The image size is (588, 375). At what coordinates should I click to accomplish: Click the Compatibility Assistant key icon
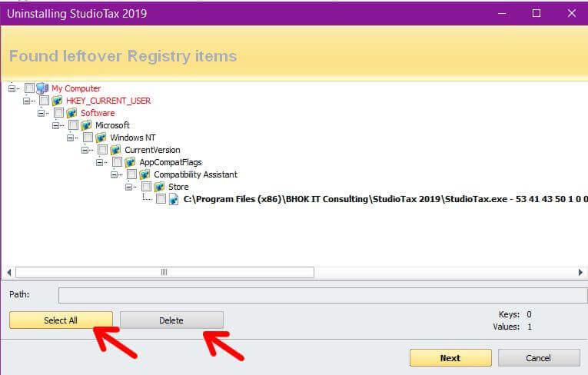(145, 174)
